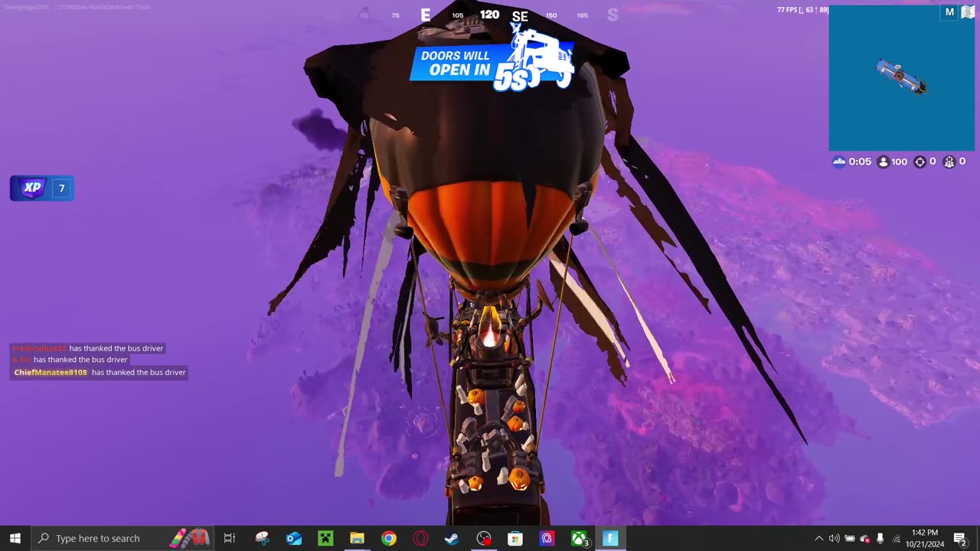Open the notification center icon
This screenshot has width=980, height=551.
(x=960, y=538)
